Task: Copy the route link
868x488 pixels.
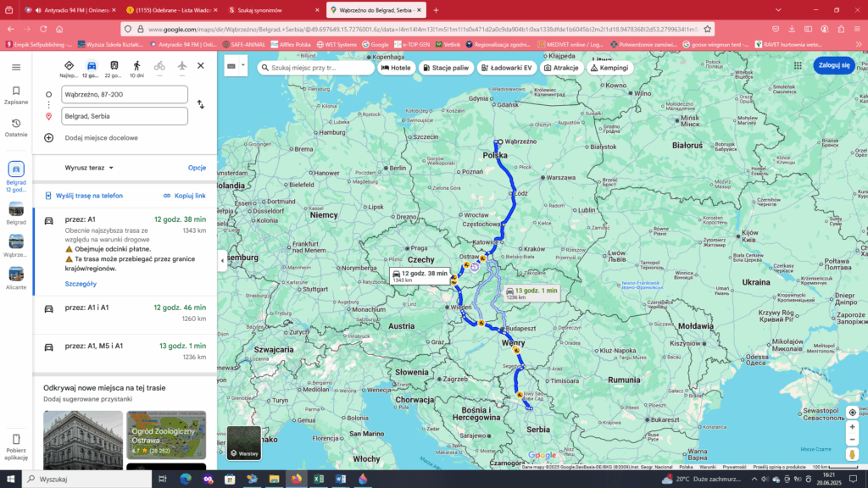Action: [184, 196]
